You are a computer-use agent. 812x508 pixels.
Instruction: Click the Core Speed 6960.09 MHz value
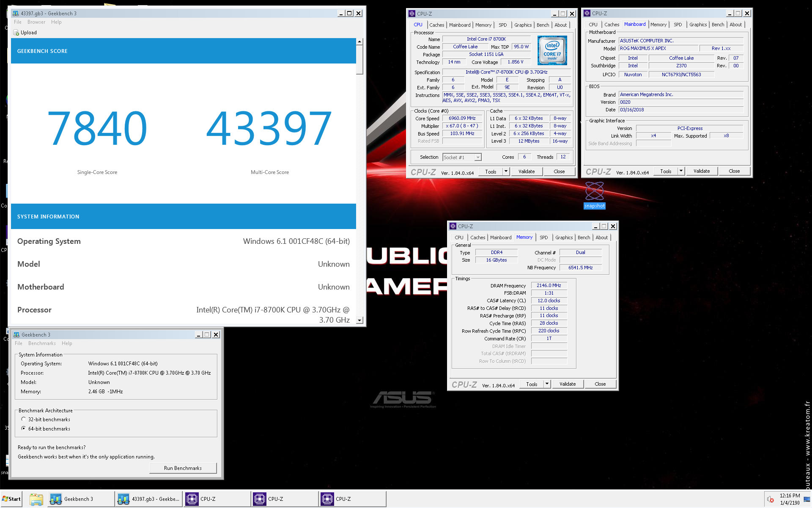point(462,119)
